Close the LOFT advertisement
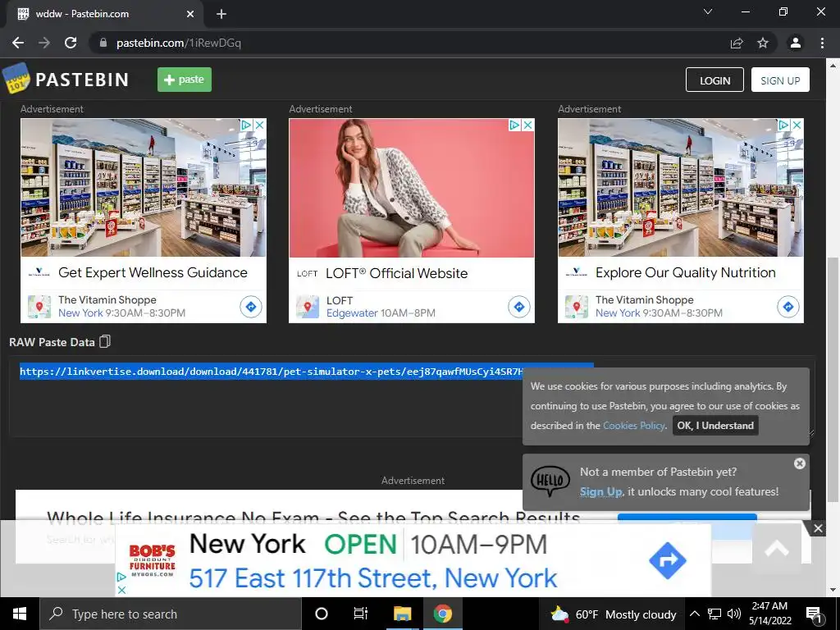This screenshot has width=840, height=630. pos(527,125)
